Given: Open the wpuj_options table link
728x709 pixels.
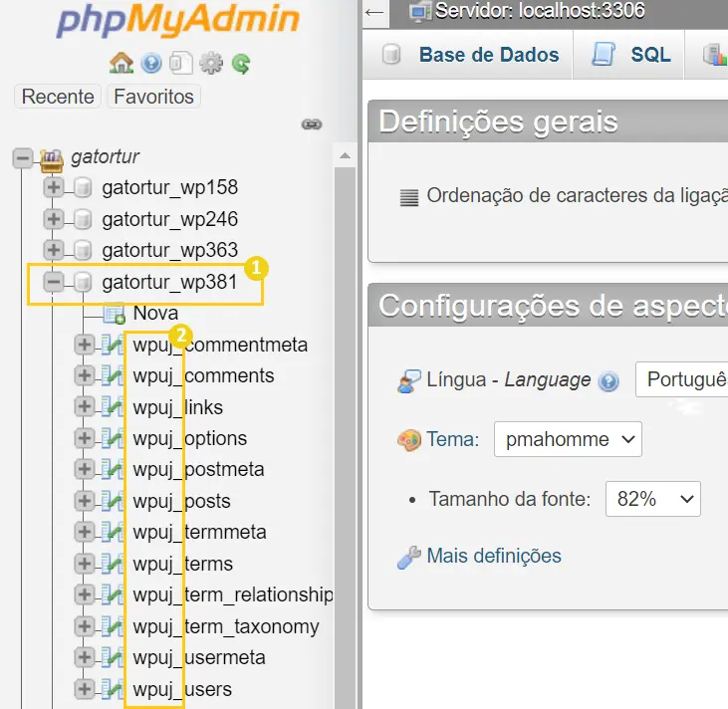Looking at the screenshot, I should [x=190, y=439].
